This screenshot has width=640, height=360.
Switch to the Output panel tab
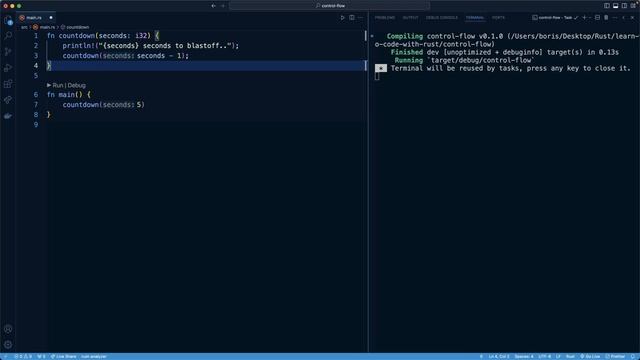point(410,18)
